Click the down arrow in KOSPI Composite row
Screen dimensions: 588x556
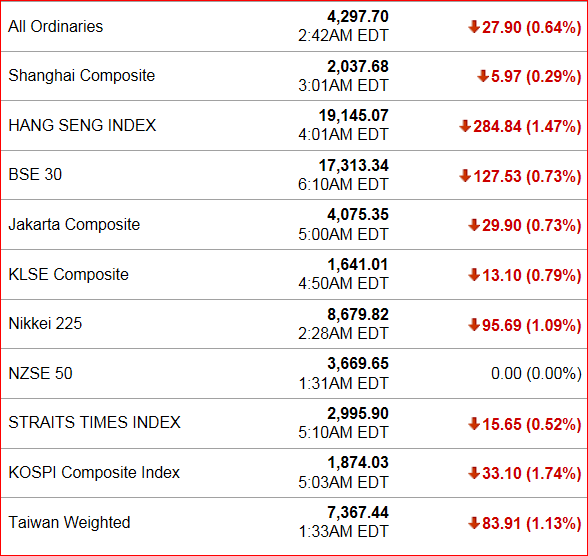(x=474, y=473)
